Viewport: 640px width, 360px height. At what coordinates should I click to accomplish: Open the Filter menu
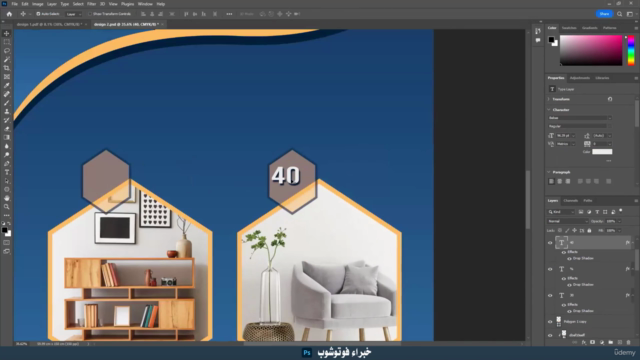tap(91, 4)
